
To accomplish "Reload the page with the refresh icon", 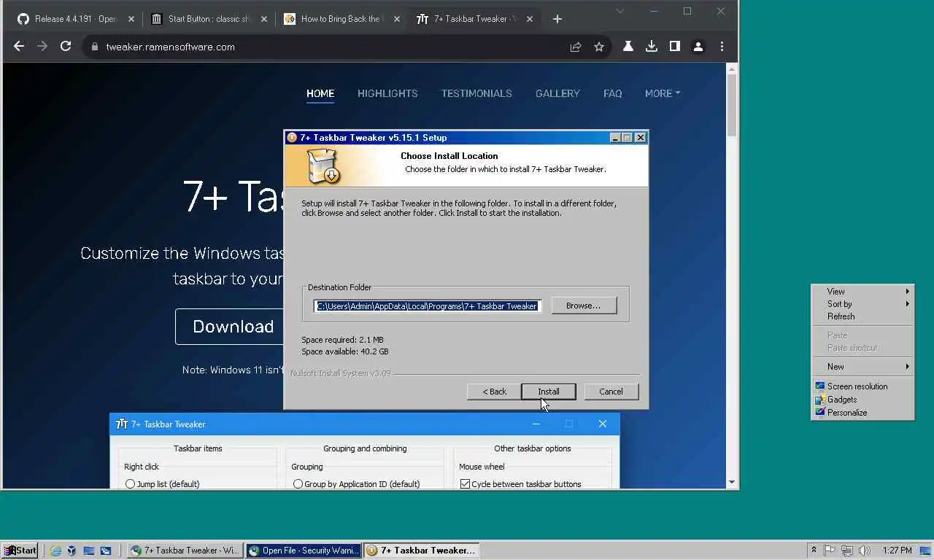I will (66, 46).
